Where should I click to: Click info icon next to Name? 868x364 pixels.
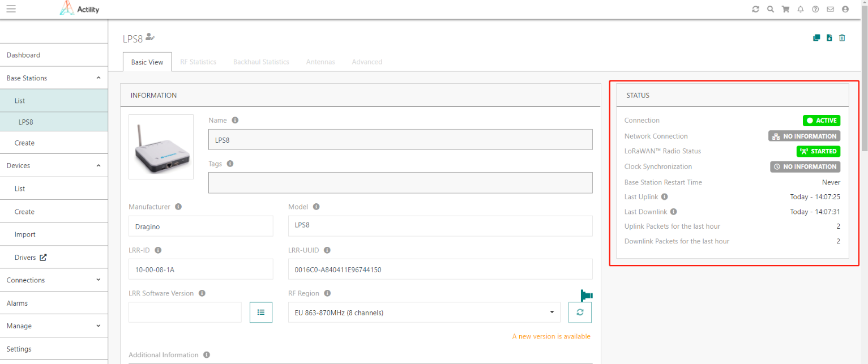[x=235, y=120]
